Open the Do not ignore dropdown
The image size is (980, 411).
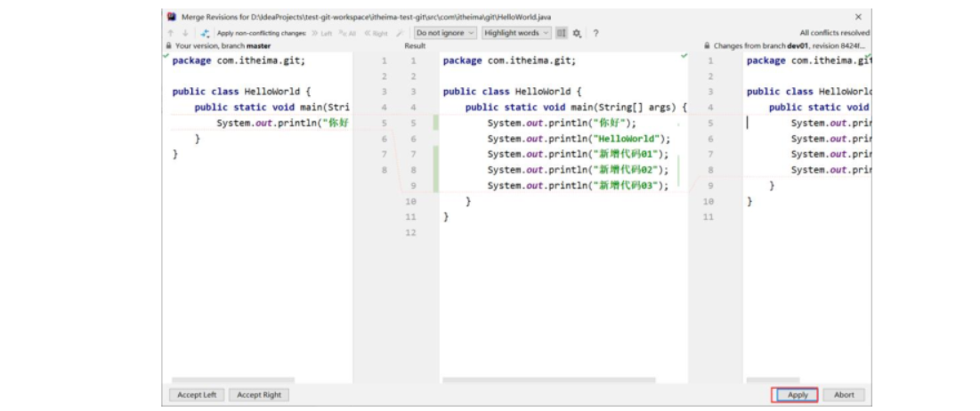[x=445, y=33]
